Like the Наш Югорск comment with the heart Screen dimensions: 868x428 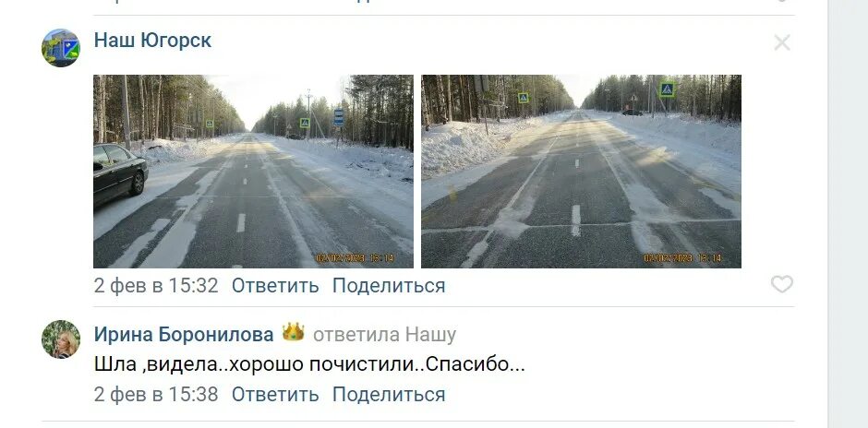pos(781,284)
